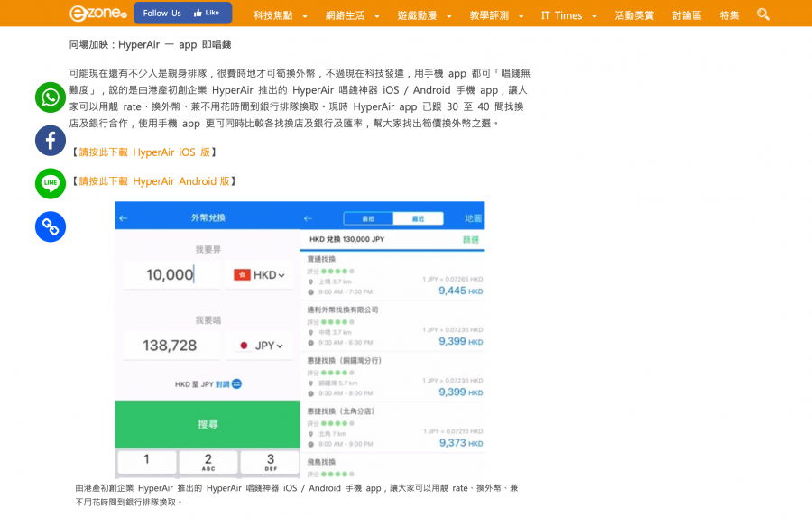Go to the 討論區 forum

687,15
